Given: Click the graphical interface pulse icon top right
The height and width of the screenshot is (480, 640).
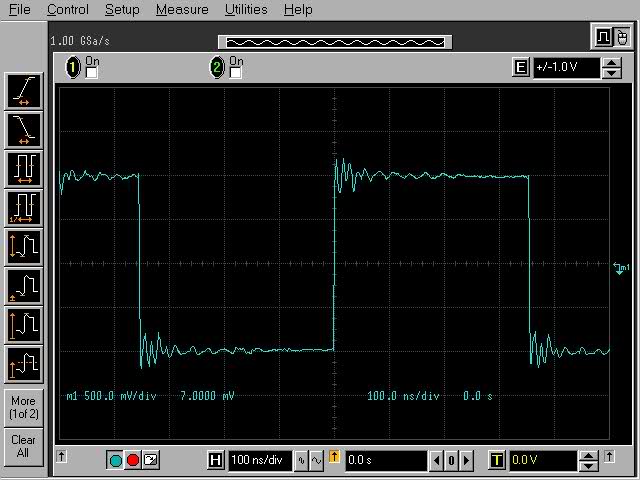Looking at the screenshot, I should 603,38.
